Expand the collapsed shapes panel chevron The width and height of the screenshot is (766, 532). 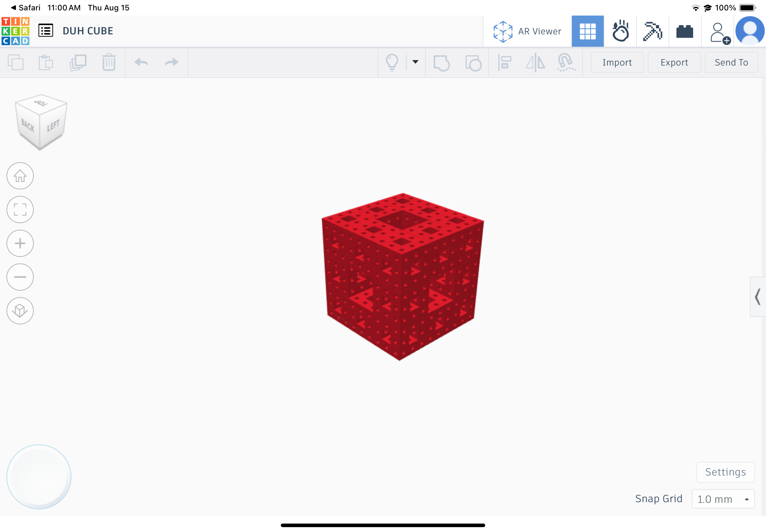(x=758, y=297)
